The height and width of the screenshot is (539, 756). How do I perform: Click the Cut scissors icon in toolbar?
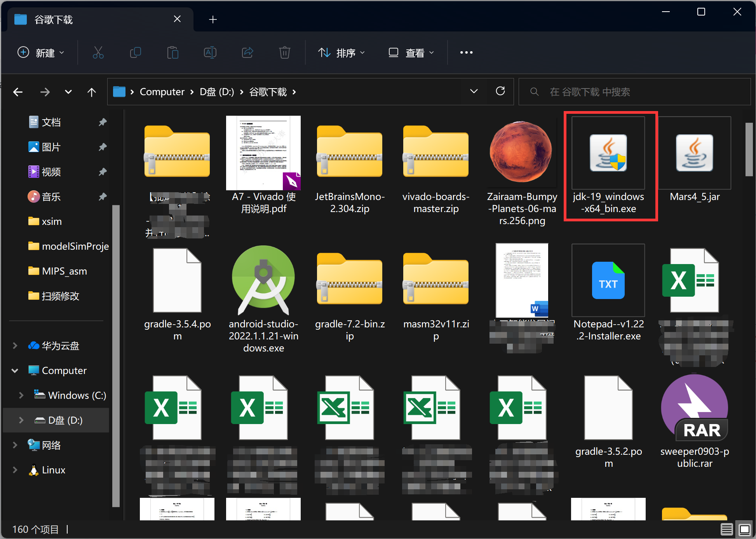(98, 52)
